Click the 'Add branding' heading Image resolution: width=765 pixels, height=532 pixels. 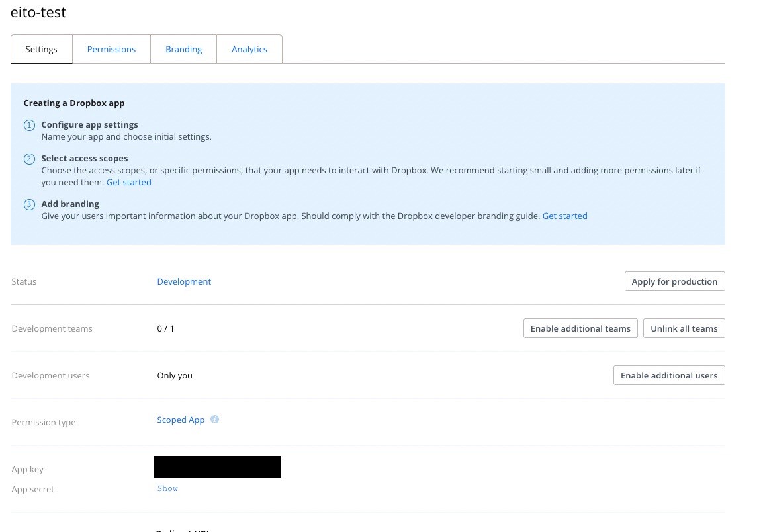[70, 204]
